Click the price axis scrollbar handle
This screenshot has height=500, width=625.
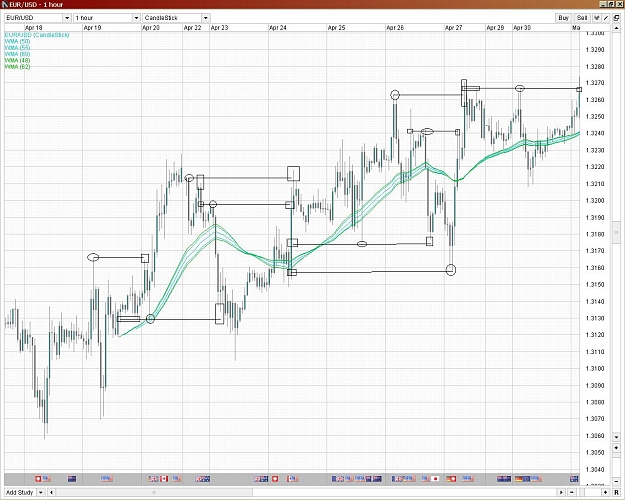tap(616, 232)
